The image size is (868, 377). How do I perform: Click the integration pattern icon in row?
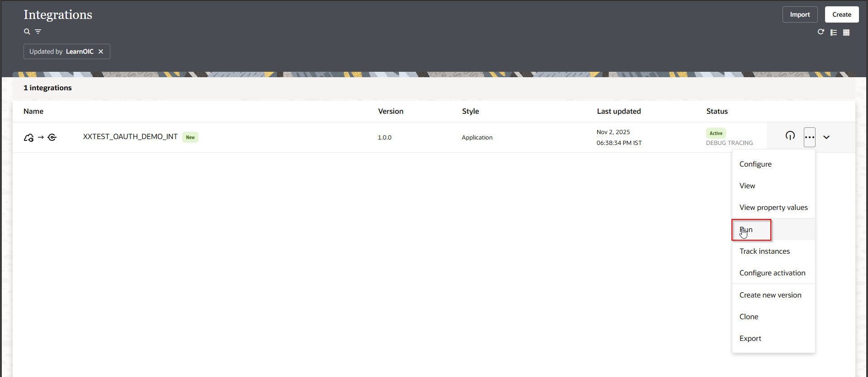click(x=40, y=137)
